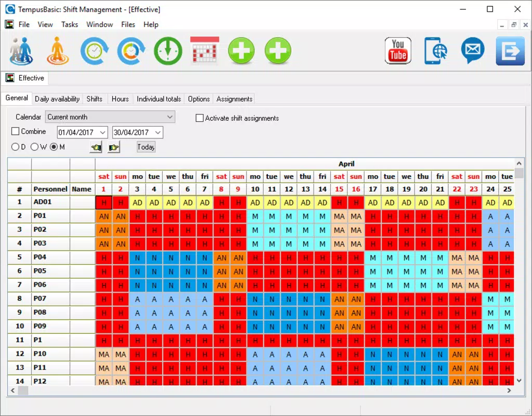Click the orange single person icon
This screenshot has width=532, height=416.
tap(58, 51)
